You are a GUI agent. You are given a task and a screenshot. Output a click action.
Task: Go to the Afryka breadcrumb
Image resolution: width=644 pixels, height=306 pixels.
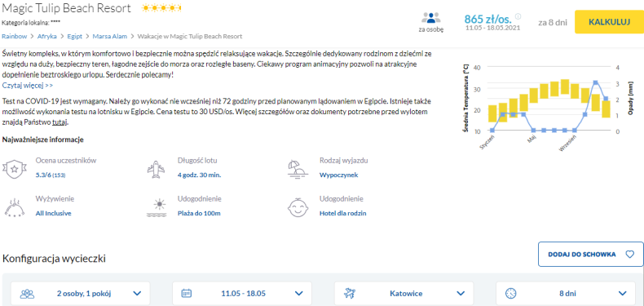(x=46, y=36)
